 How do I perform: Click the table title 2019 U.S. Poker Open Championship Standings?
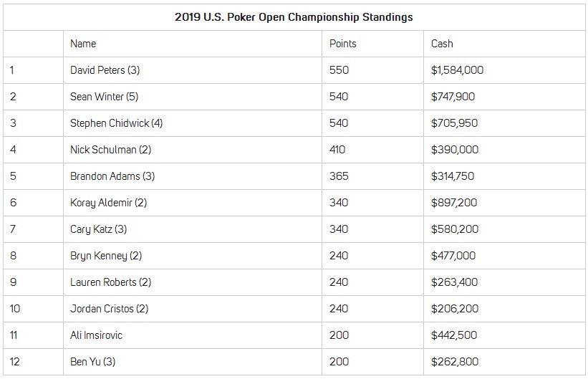pyautogui.click(x=294, y=17)
